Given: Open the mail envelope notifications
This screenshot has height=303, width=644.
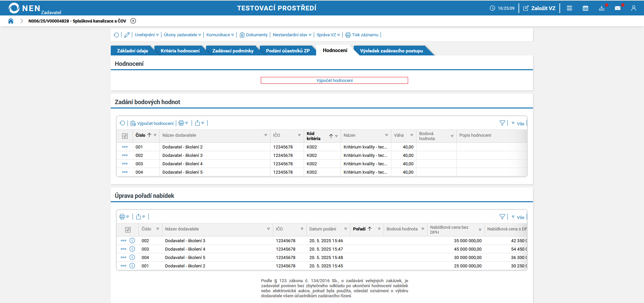Looking at the screenshot, I should (x=617, y=8).
